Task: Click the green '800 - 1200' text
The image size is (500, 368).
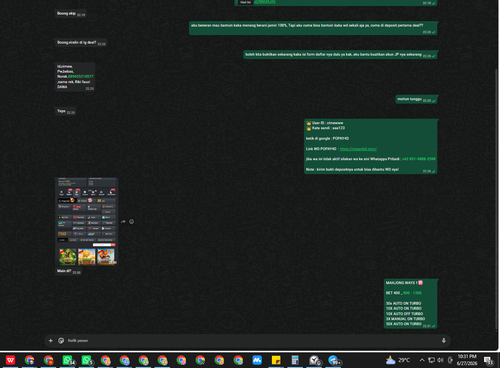Action: coord(412,293)
